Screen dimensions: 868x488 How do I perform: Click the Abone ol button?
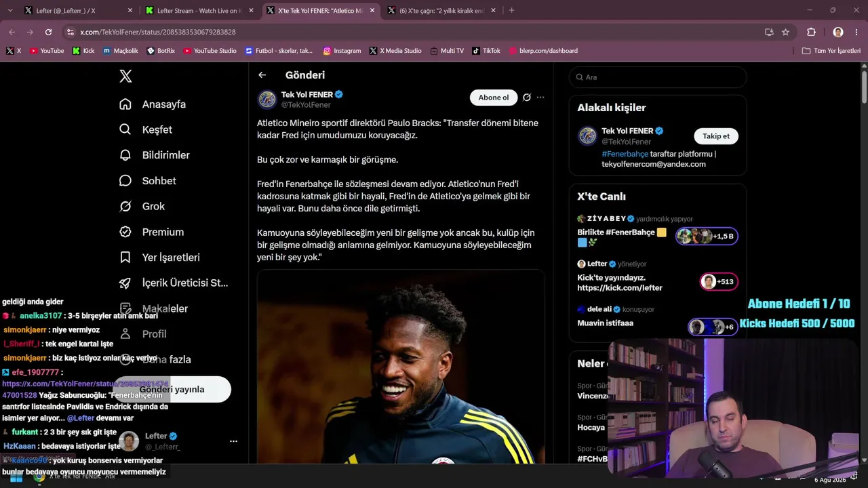(x=494, y=98)
